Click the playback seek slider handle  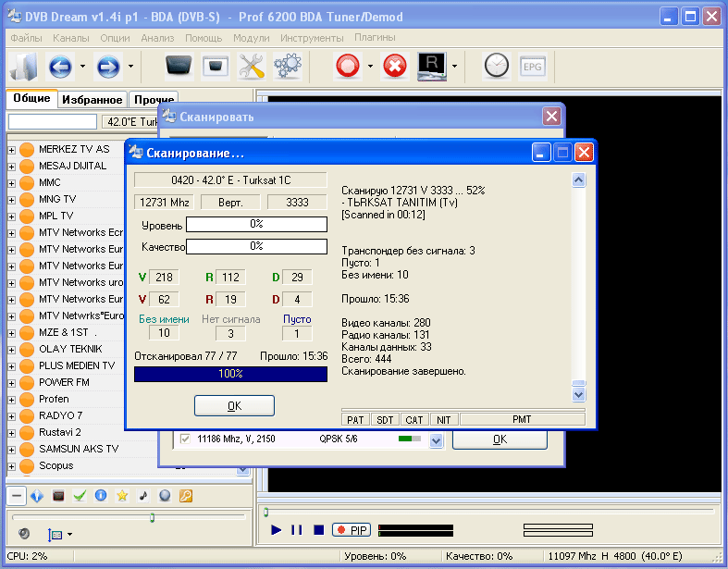tap(266, 512)
